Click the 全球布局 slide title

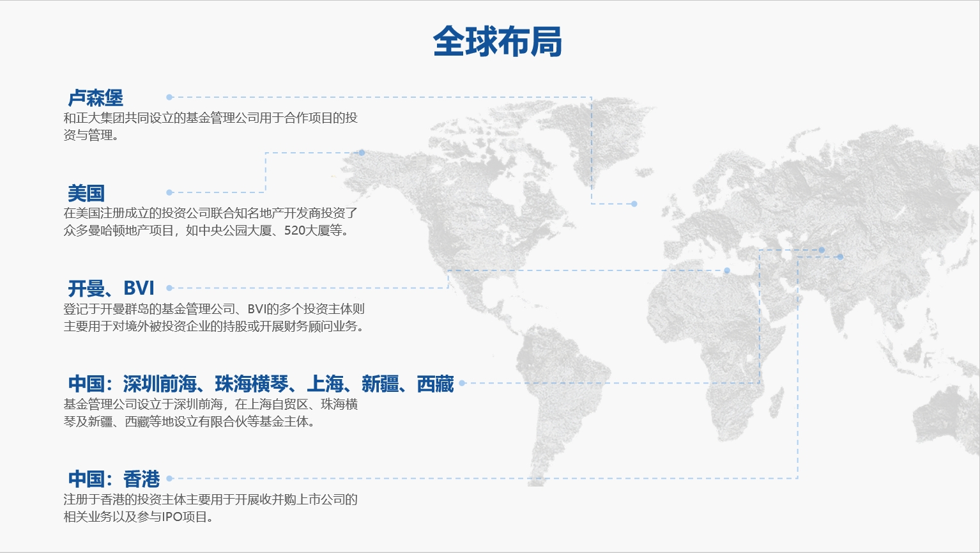[497, 42]
